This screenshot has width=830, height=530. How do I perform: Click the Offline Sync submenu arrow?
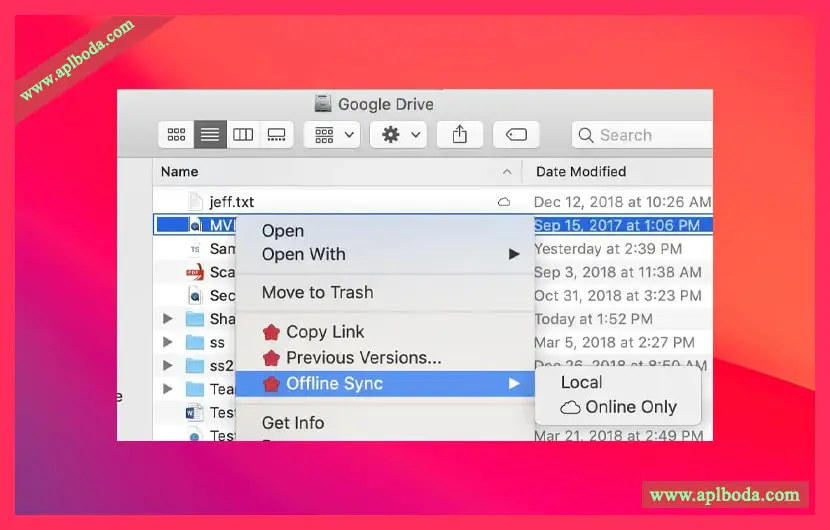point(514,383)
